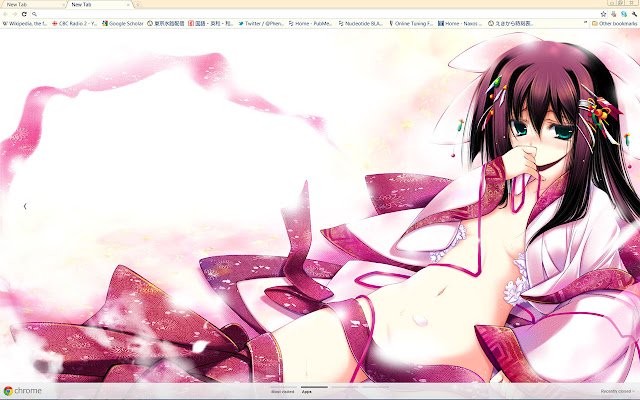Close the second New Tab tab
The image size is (640, 400).
point(128,4)
